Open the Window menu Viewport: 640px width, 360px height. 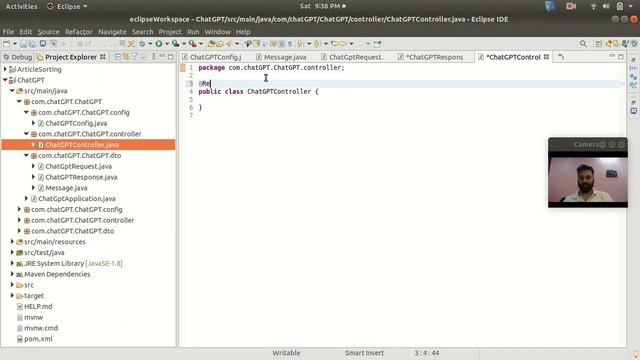click(218, 32)
